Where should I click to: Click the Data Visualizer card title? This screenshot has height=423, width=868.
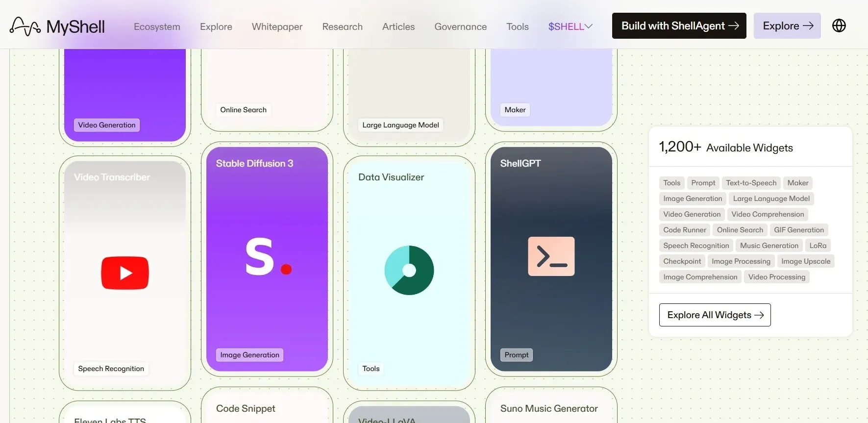pyautogui.click(x=391, y=177)
